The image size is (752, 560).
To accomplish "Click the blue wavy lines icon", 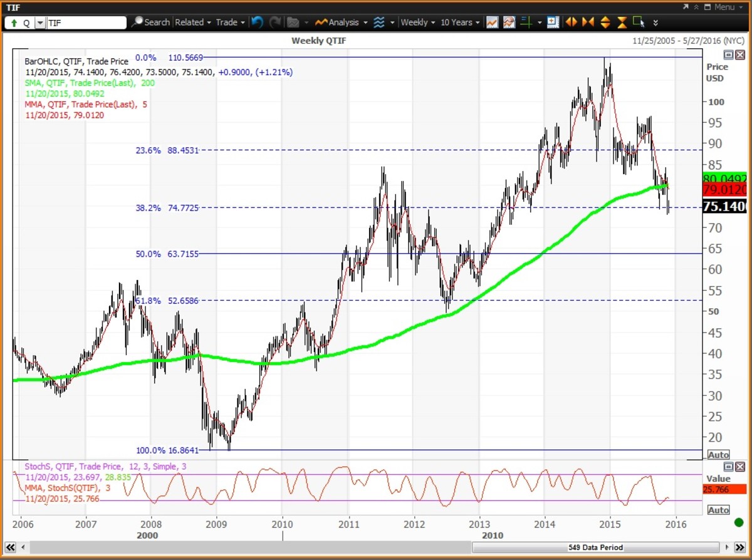I will [379, 23].
